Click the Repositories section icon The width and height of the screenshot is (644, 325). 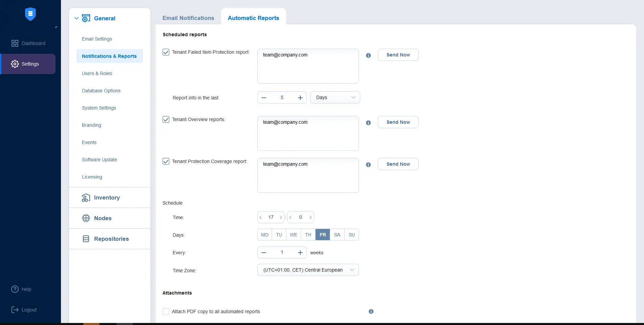pyautogui.click(x=86, y=239)
